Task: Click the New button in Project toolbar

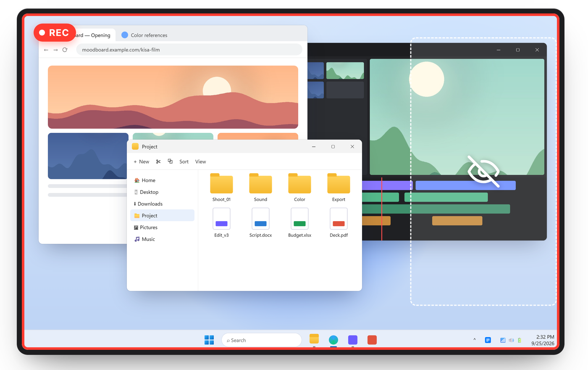Action: coord(141,161)
